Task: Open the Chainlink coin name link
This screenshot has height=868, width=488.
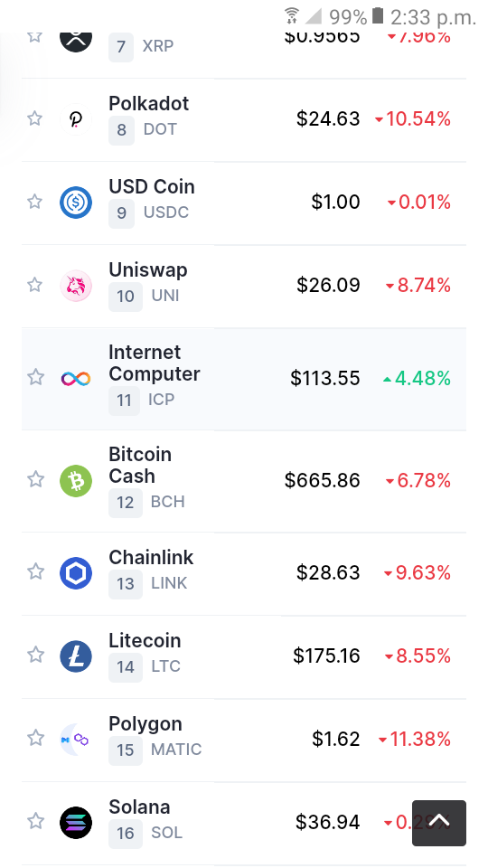Action: pyautogui.click(x=151, y=558)
